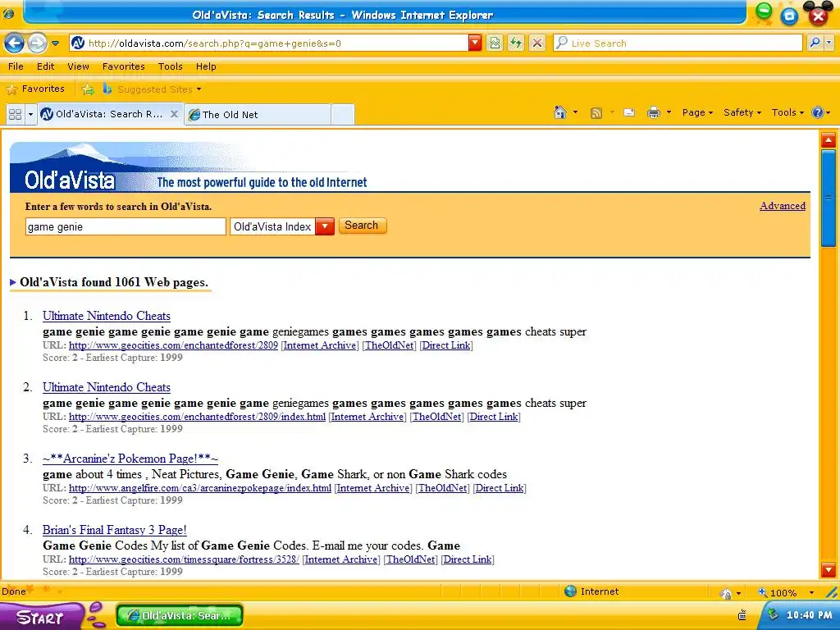Open Arcanine'z Pokemon Page result
This screenshot has width=840, height=630.
[130, 459]
